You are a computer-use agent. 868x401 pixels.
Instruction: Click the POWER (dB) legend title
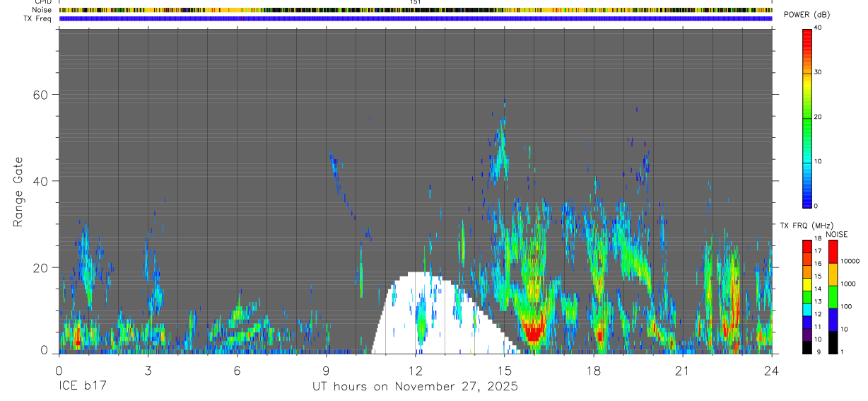click(807, 15)
